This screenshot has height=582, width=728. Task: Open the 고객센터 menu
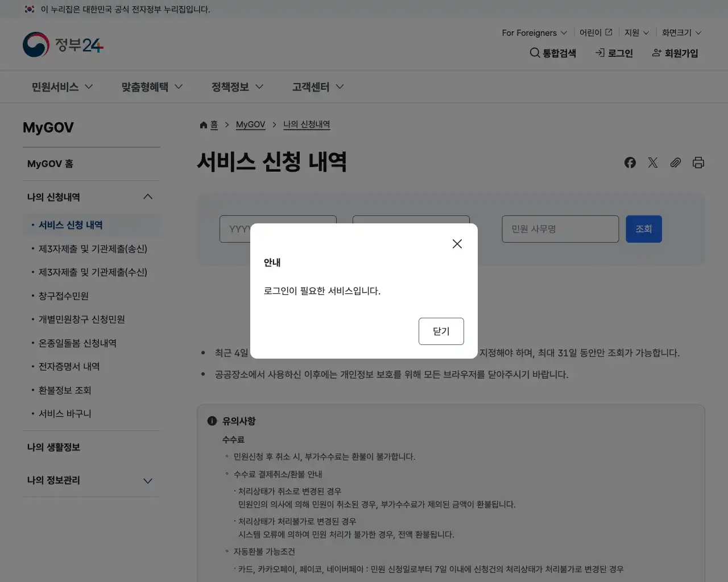point(318,87)
